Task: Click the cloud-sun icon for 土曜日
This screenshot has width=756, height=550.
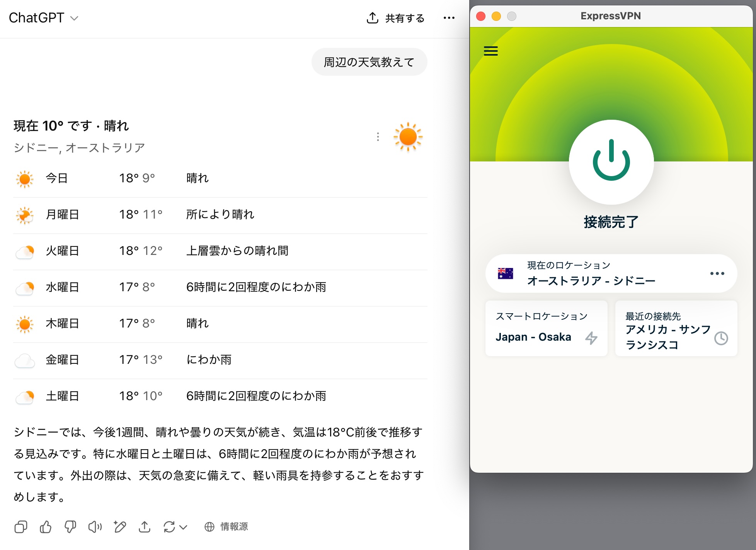Action: tap(25, 397)
